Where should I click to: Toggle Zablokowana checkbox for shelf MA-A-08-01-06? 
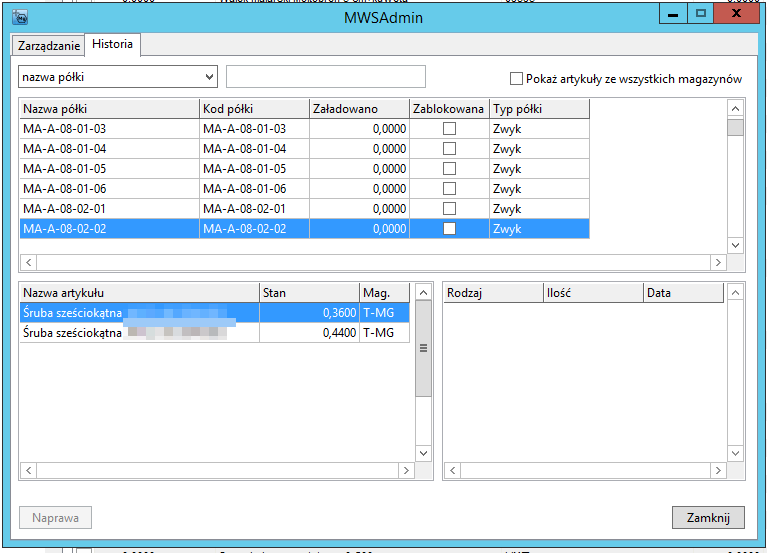point(449,189)
